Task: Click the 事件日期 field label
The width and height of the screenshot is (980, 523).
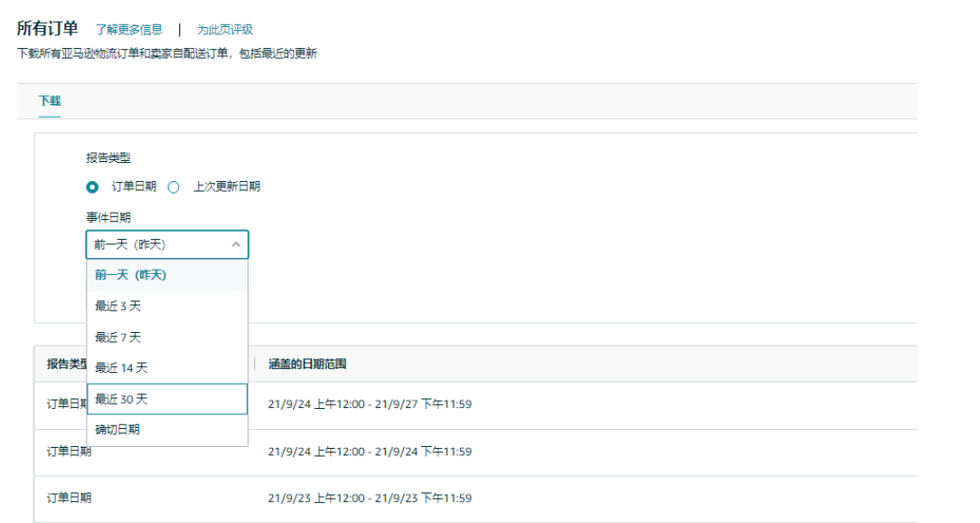Action: pos(108,217)
